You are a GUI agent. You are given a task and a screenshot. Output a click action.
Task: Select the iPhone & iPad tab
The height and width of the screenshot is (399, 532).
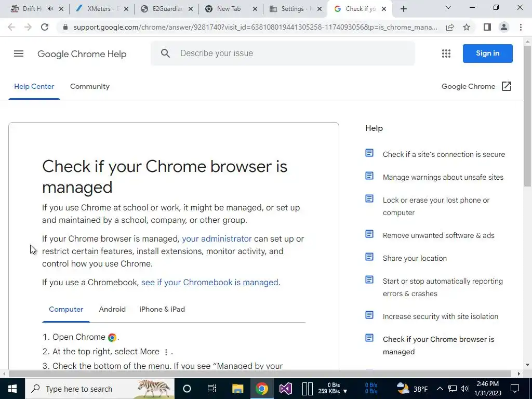tap(162, 310)
